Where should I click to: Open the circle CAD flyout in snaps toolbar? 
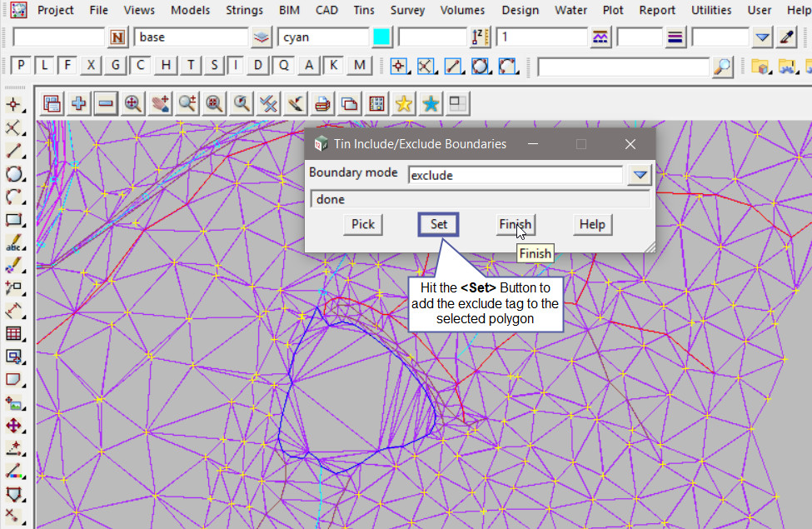(x=481, y=67)
